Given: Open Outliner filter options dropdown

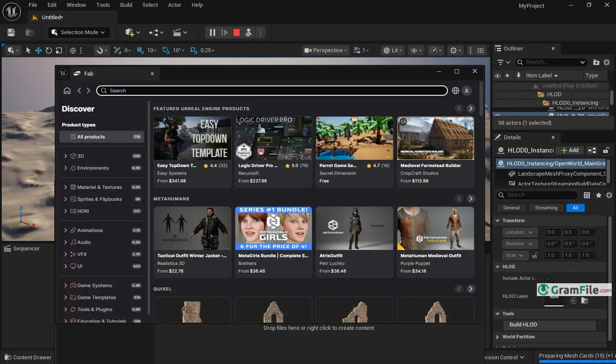Looking at the screenshot, I should (x=503, y=62).
